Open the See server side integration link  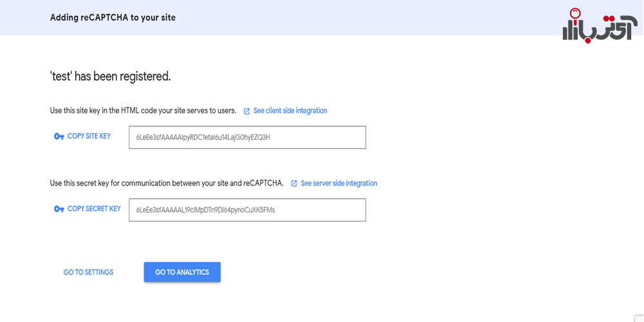click(339, 183)
